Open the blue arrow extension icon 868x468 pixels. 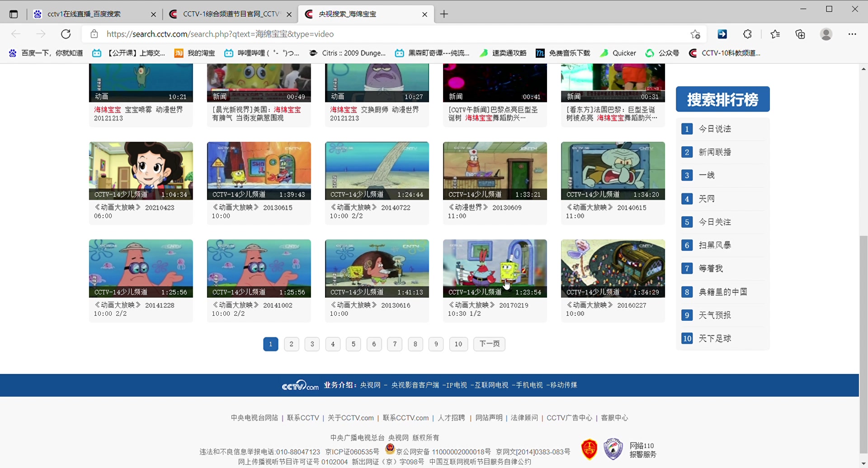coord(722,34)
